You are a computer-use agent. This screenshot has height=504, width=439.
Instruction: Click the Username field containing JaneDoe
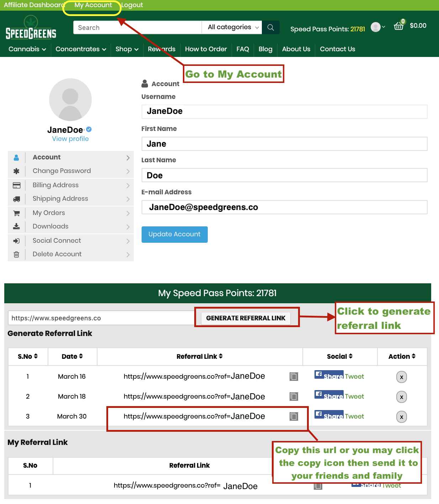coord(285,111)
